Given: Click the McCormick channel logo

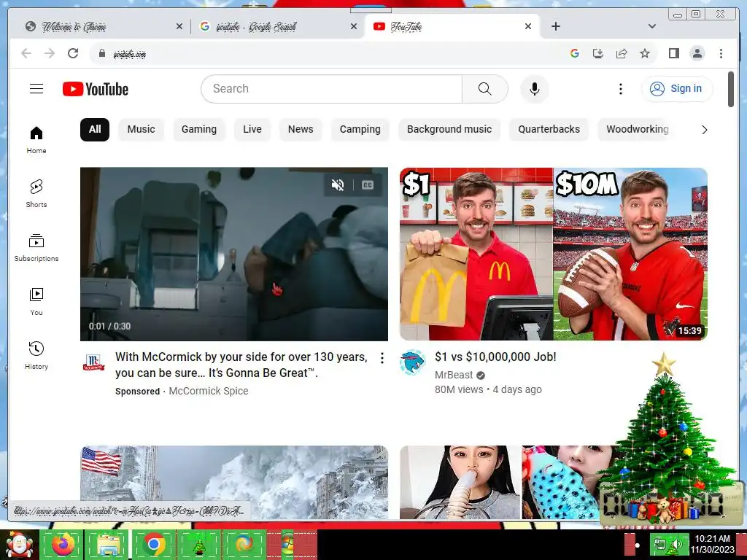Looking at the screenshot, I should [x=93, y=362].
